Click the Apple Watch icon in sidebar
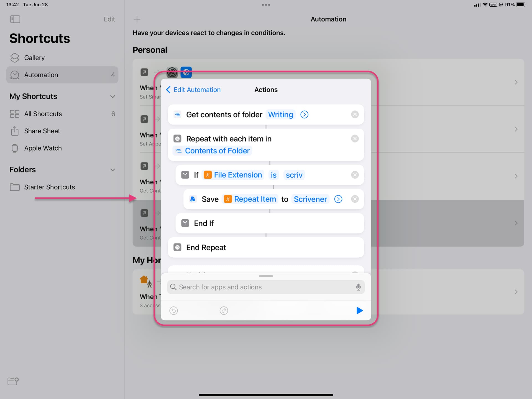 15,148
